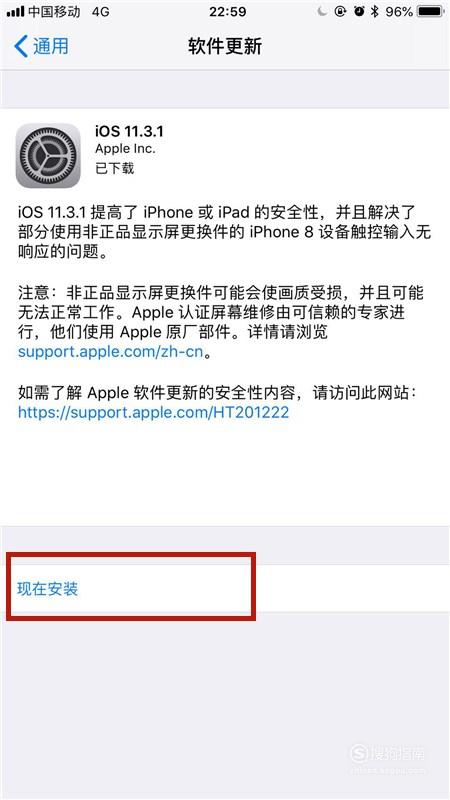Tap the 已下载 download status text
This screenshot has width=450, height=800.
pyautogui.click(x=115, y=168)
